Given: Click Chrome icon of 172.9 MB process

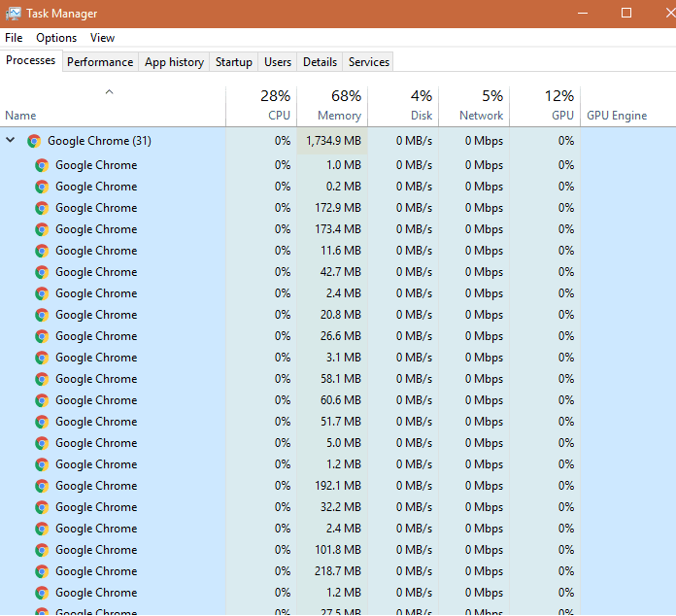Looking at the screenshot, I should coord(42,208).
